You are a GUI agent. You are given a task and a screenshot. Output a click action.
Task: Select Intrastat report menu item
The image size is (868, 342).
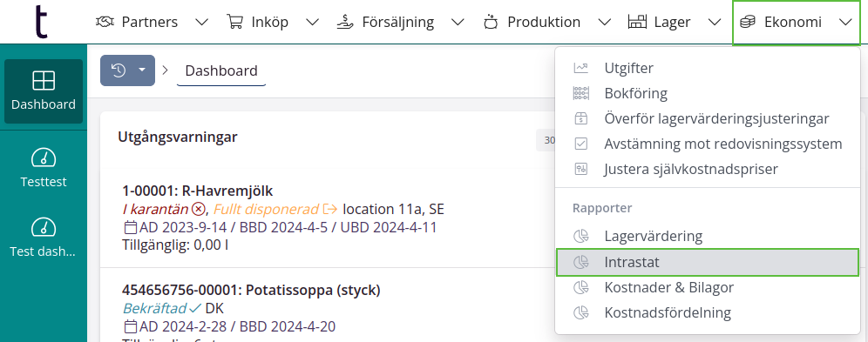point(708,263)
